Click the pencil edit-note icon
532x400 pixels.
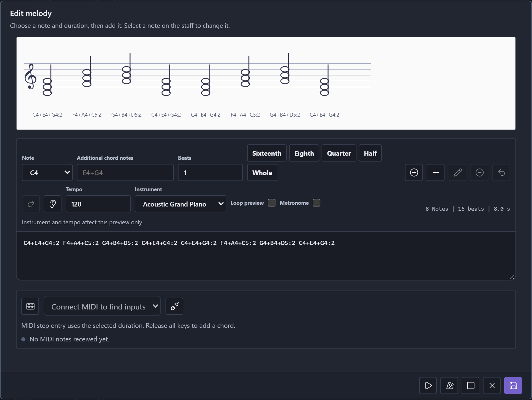click(x=458, y=172)
